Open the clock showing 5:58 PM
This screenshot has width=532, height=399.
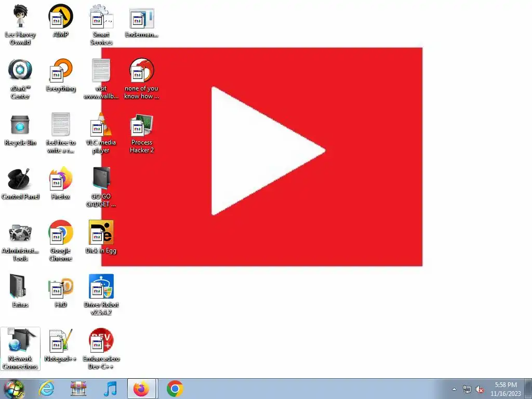pyautogui.click(x=506, y=389)
